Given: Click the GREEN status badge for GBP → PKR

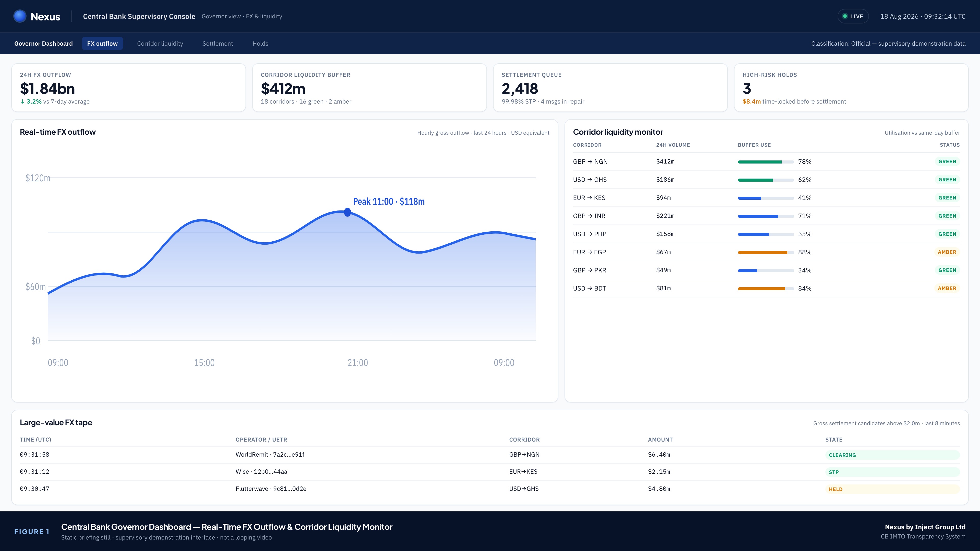Looking at the screenshot, I should 947,270.
